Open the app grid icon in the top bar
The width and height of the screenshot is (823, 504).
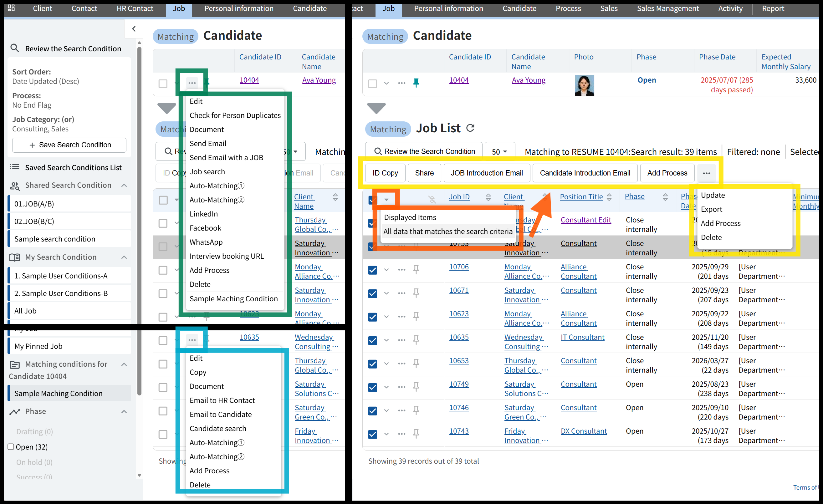pos(11,8)
